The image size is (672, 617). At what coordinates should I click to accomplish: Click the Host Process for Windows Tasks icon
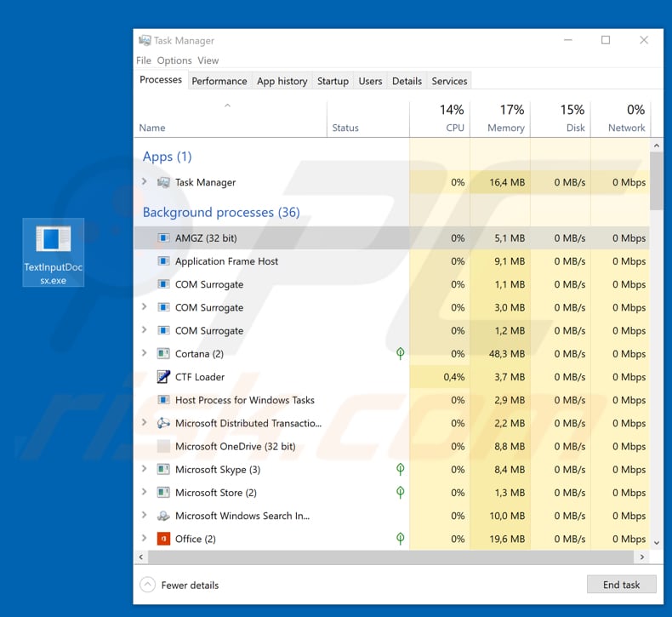[x=163, y=400]
